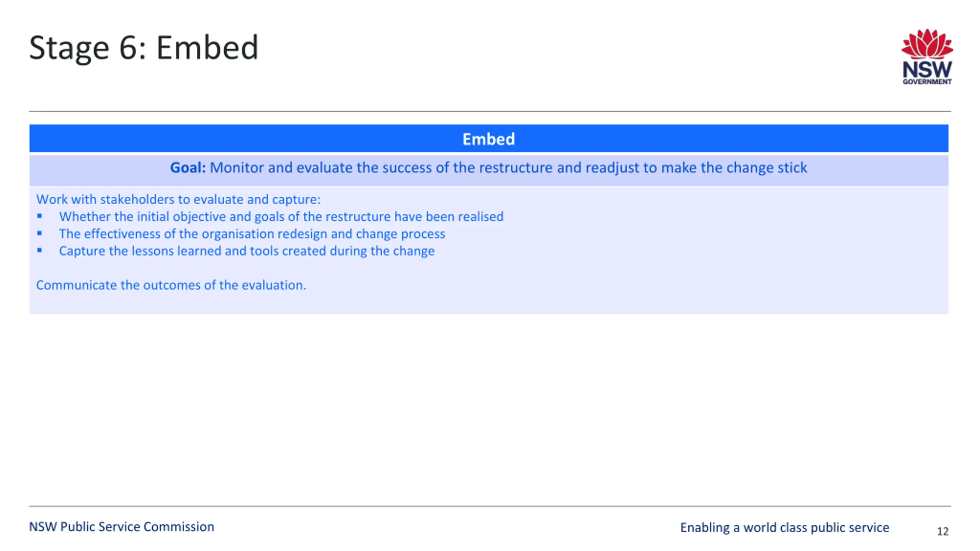Viewport: 980px width, 551px height.
Task: Click the NSW Government waratah logo
Action: (927, 56)
